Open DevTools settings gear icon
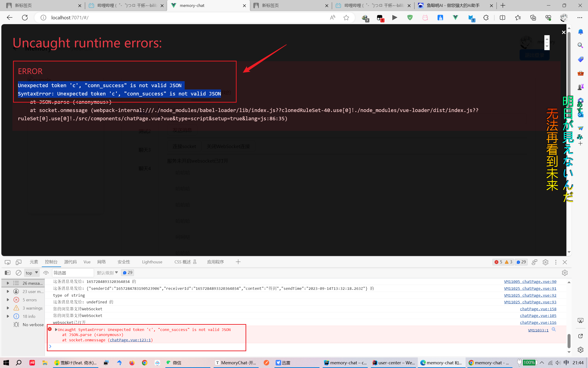 click(x=546, y=262)
